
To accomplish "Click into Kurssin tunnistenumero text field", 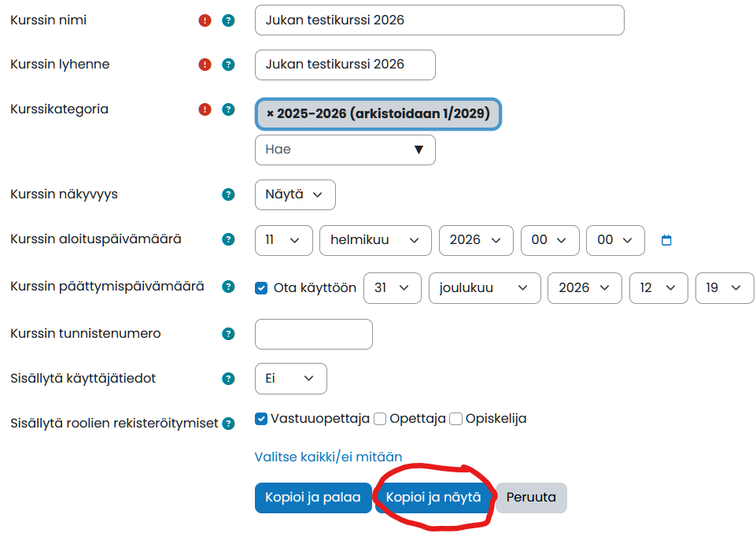I will pyautogui.click(x=313, y=334).
